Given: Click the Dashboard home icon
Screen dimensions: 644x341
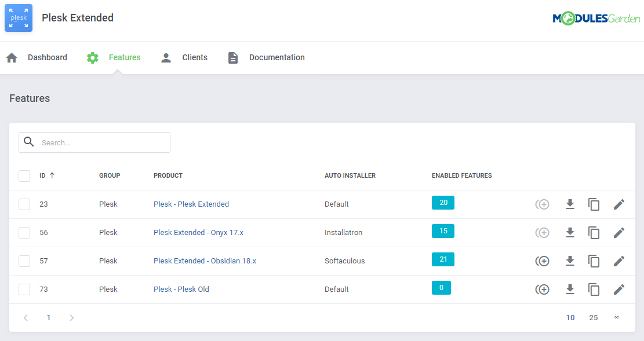Looking at the screenshot, I should 12,58.
